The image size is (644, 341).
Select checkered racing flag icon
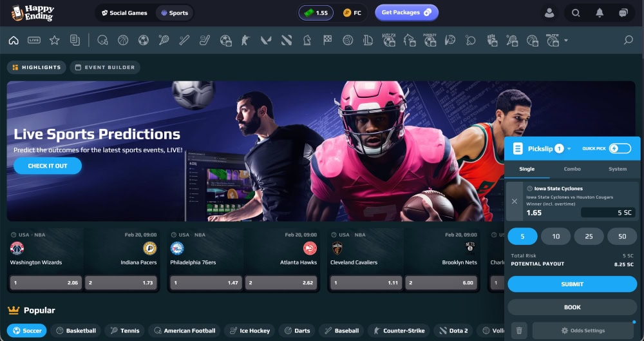(327, 41)
